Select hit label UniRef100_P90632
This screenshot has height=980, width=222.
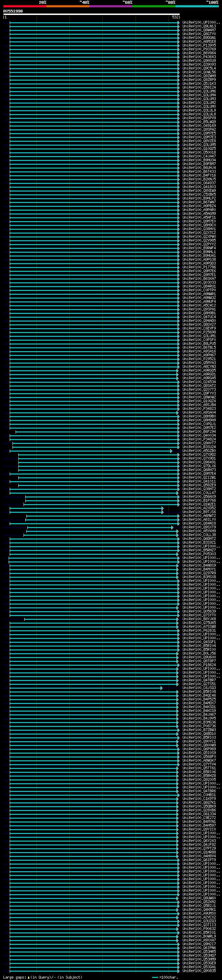[x=199, y=929]
